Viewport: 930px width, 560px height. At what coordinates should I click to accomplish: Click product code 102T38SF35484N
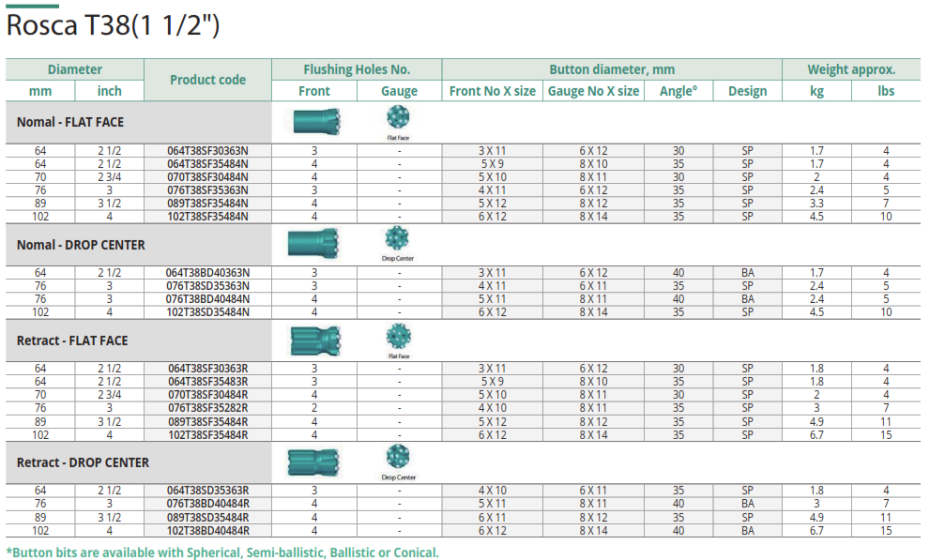(207, 217)
